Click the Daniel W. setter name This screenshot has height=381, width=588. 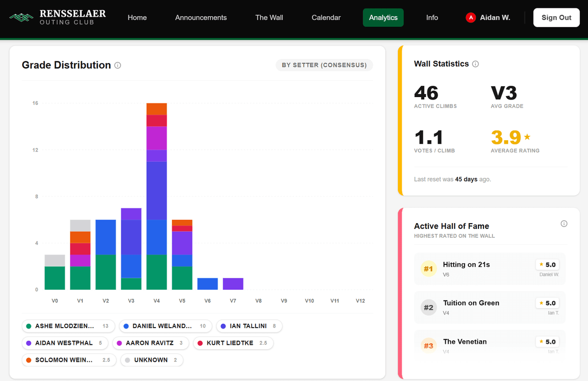point(549,275)
